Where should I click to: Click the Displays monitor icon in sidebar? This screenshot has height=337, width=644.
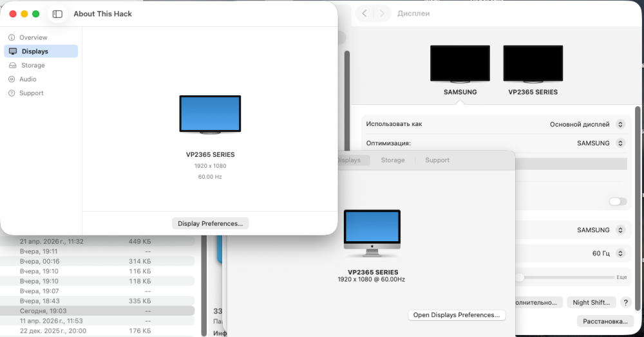pyautogui.click(x=13, y=51)
